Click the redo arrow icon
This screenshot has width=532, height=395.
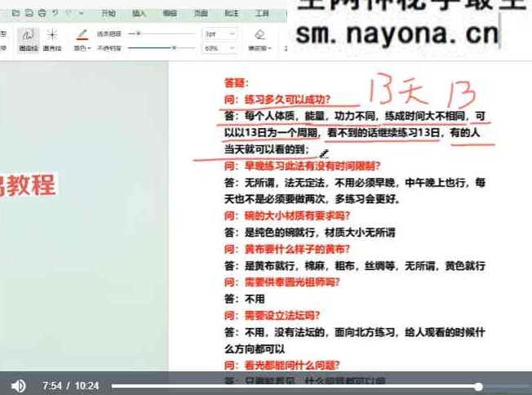(69, 13)
